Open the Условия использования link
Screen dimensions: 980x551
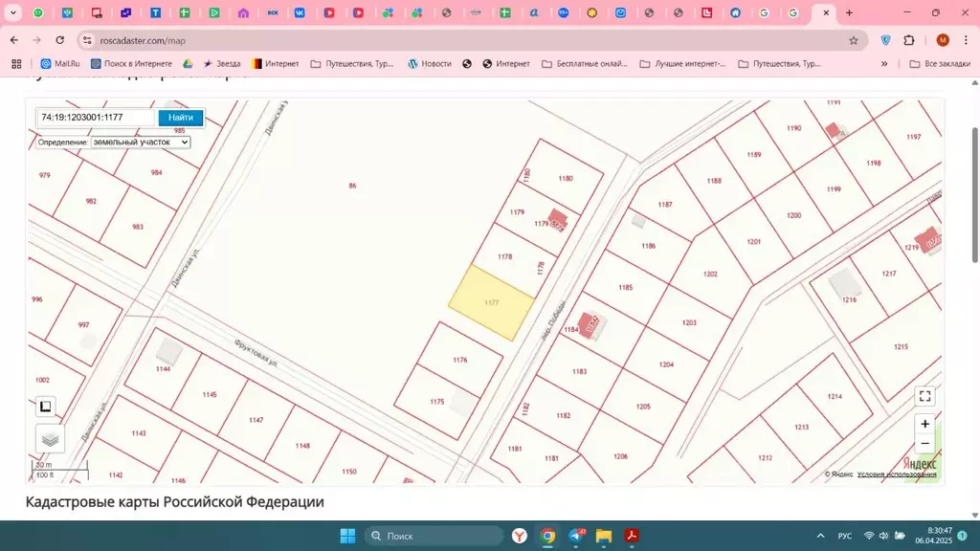pos(897,474)
